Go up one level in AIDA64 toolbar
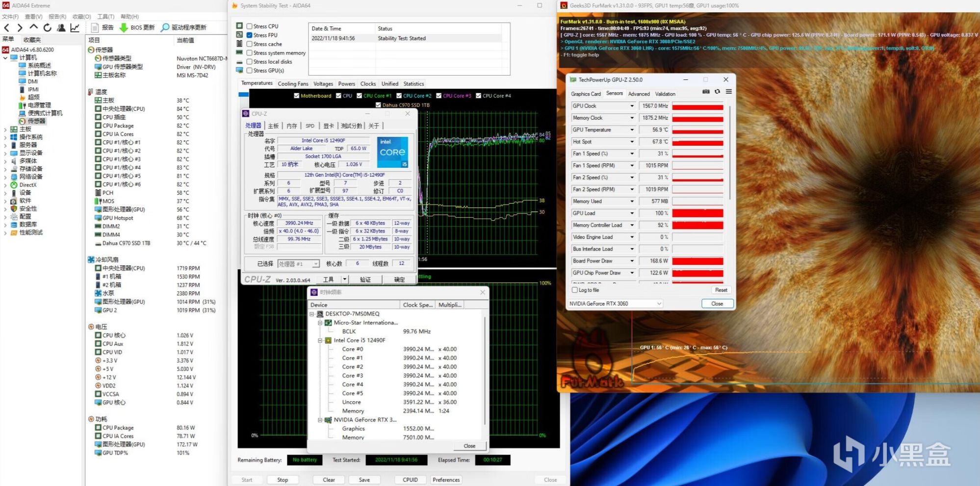Image resolution: width=980 pixels, height=486 pixels. [33, 27]
